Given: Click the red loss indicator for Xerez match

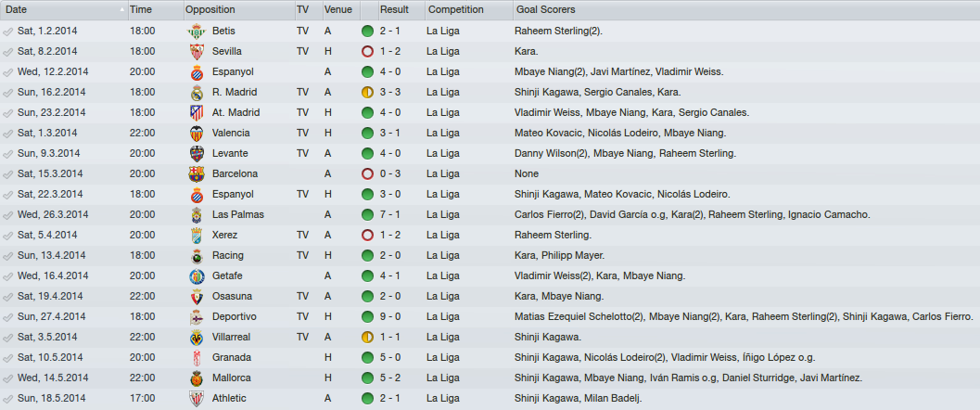Looking at the screenshot, I should coord(367,235).
